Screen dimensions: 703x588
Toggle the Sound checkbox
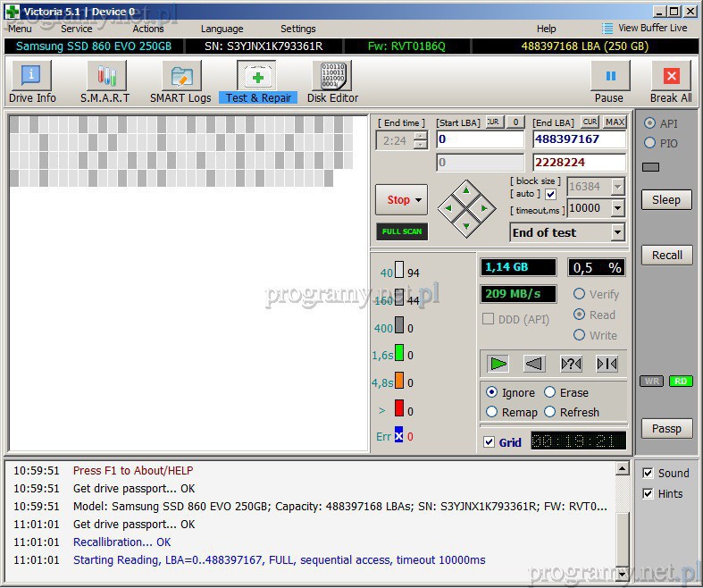[x=649, y=474]
